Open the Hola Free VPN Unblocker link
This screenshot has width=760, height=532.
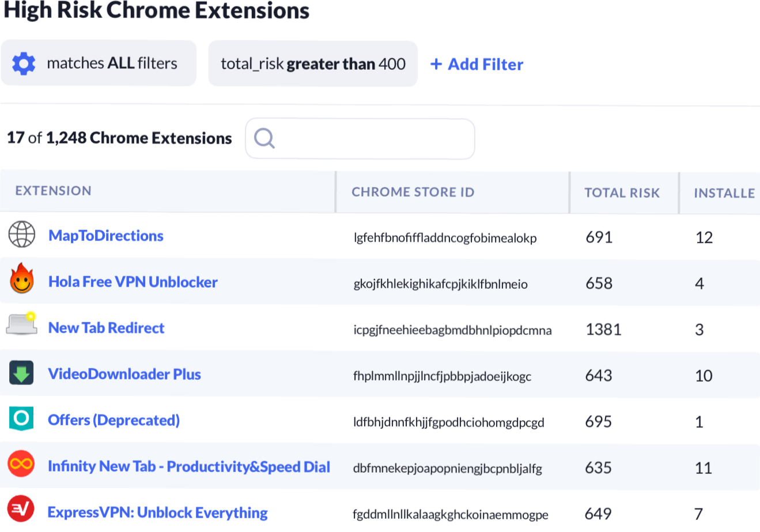(133, 282)
